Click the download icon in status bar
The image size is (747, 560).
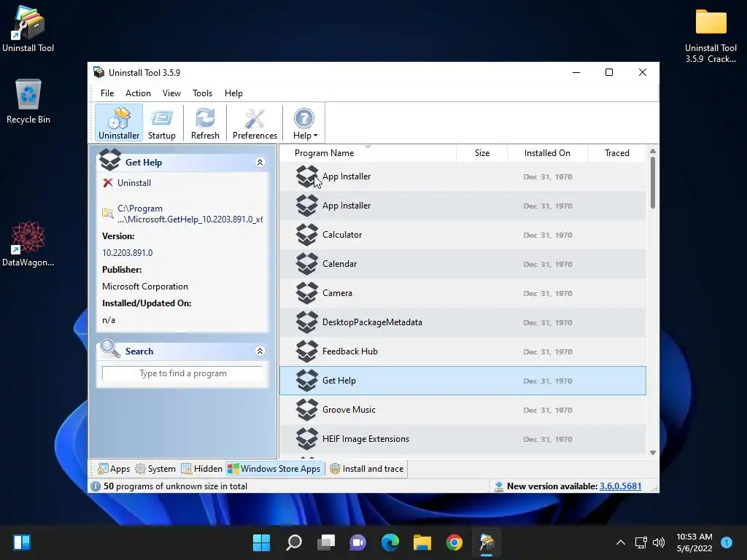pyautogui.click(x=498, y=486)
